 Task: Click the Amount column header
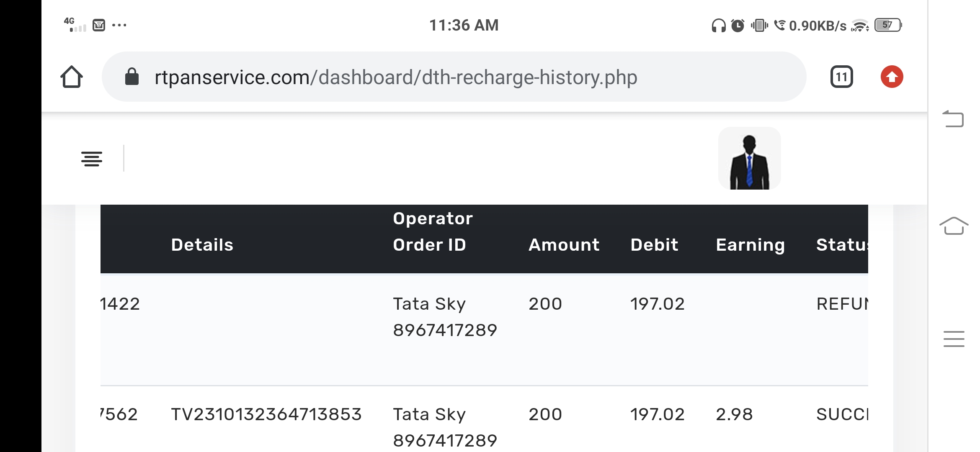(564, 245)
